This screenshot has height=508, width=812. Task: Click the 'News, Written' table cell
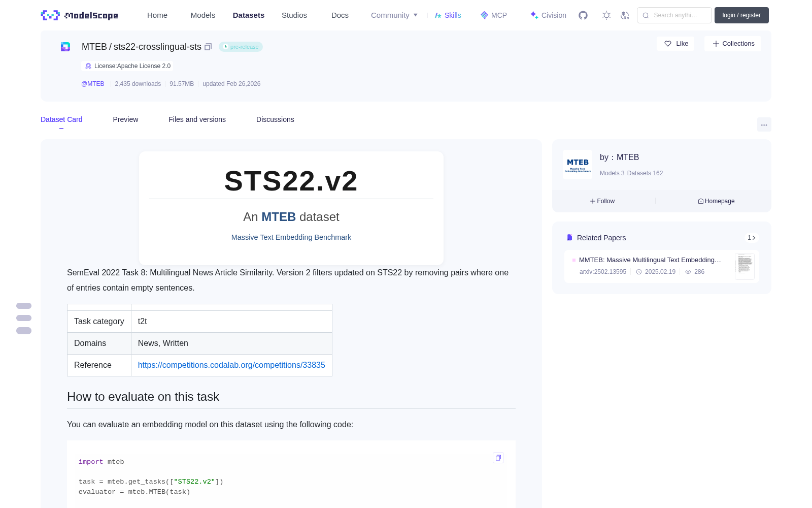tap(231, 343)
